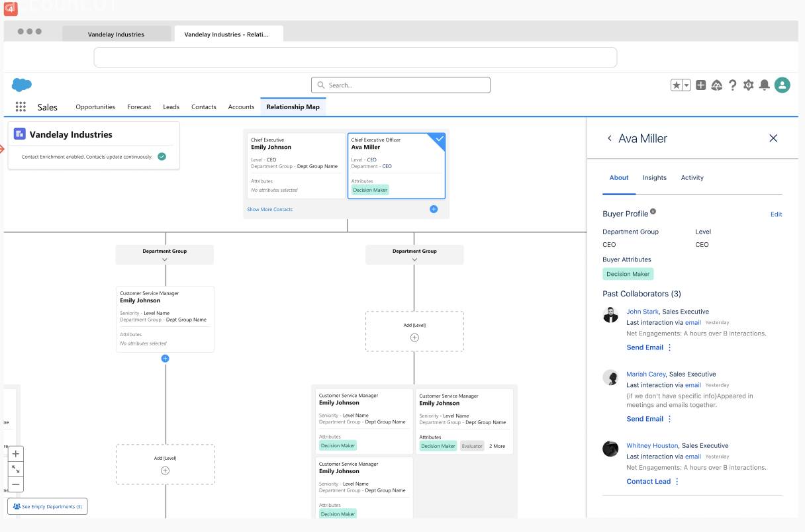Zoom out the relationship map
The width and height of the screenshot is (805, 532).
pyautogui.click(x=16, y=484)
